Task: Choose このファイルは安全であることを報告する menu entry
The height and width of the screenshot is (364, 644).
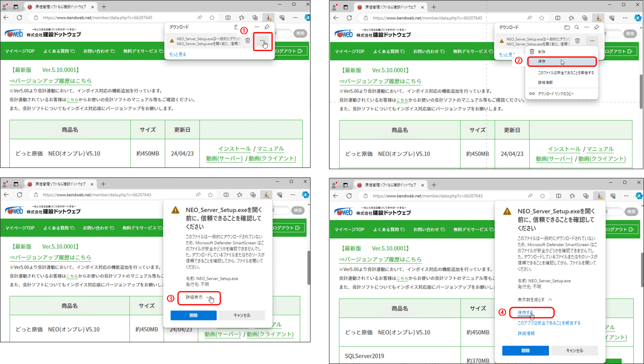Action: pos(566,73)
